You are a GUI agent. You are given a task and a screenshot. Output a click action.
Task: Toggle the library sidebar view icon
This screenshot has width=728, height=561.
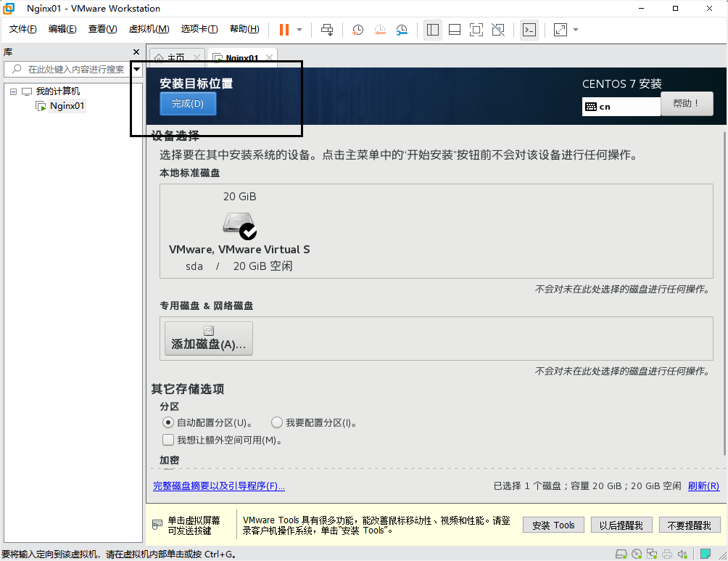click(x=433, y=30)
